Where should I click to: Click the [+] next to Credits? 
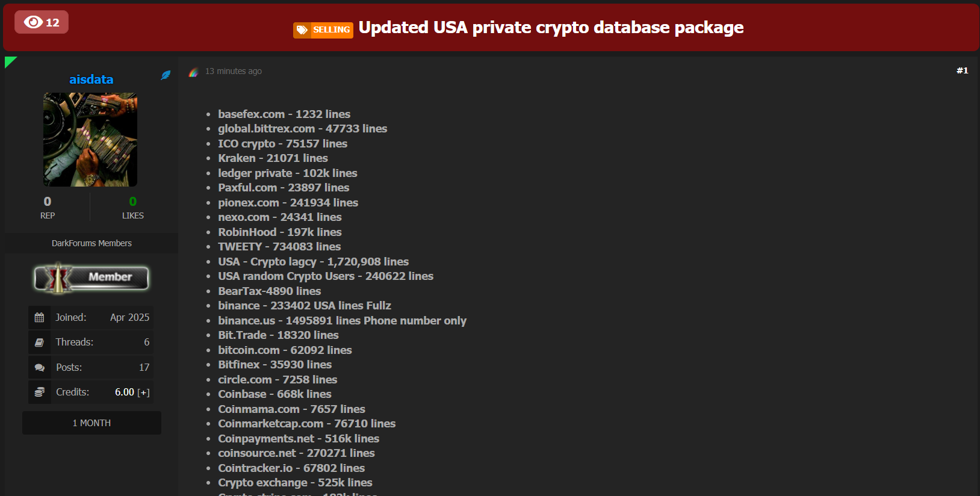[143, 392]
